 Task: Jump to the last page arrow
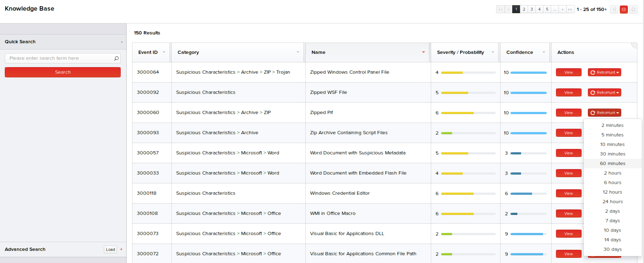coord(570,10)
